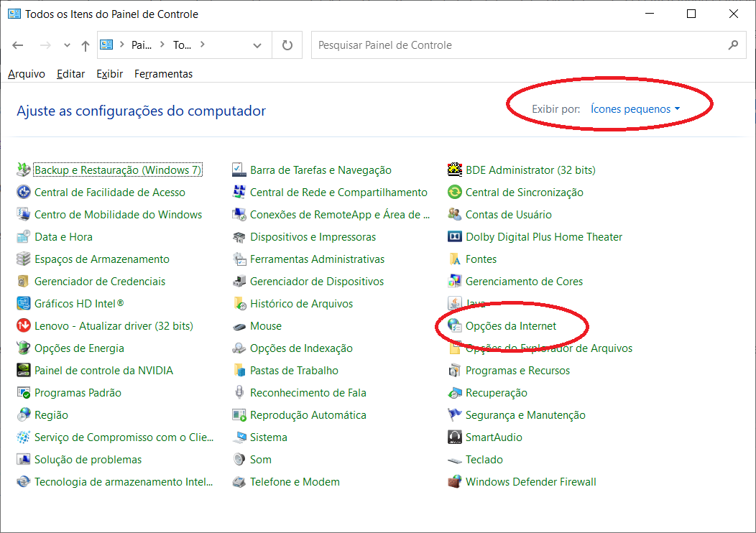Click the Mouse icon
The width and height of the screenshot is (756, 533).
click(x=239, y=326)
